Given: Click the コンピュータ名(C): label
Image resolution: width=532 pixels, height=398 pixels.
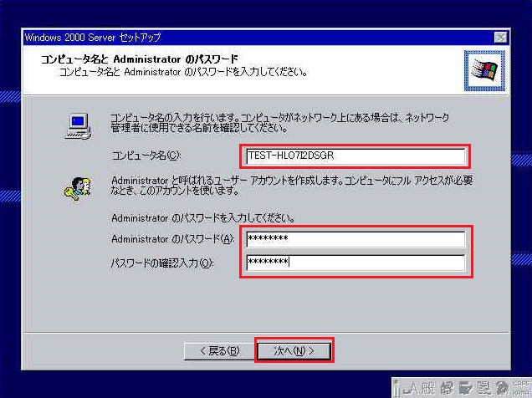Looking at the screenshot, I should pos(146,156).
